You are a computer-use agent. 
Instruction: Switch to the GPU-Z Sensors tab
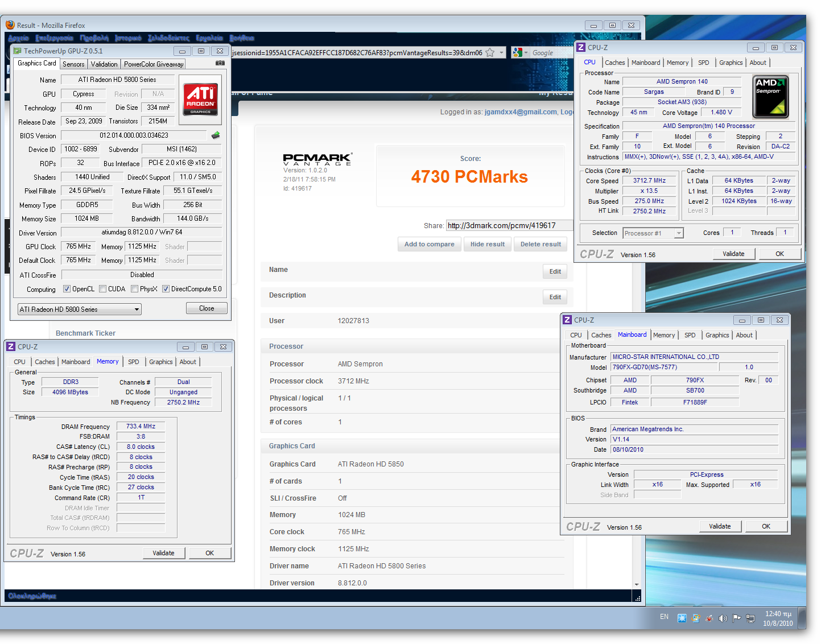click(x=73, y=64)
